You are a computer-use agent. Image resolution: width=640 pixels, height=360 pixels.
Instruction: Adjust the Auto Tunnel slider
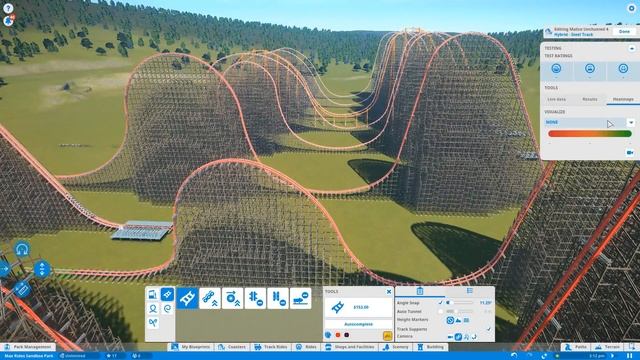pos(460,311)
